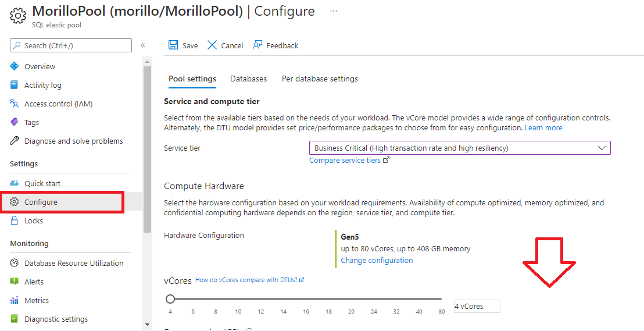The height and width of the screenshot is (331, 644).
Task: Click the Access control people icon
Action: (x=15, y=104)
